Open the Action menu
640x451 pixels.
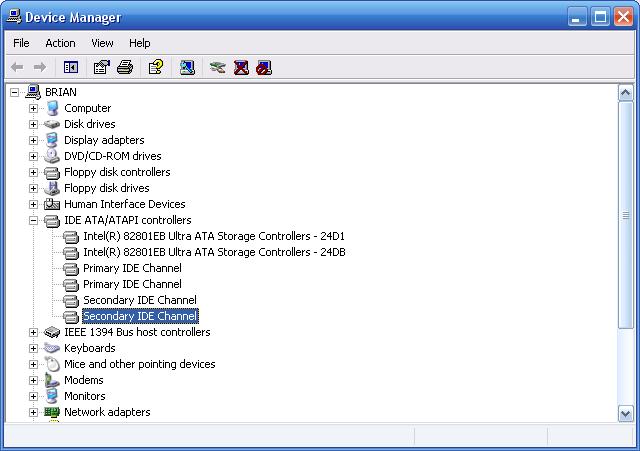pyautogui.click(x=60, y=43)
